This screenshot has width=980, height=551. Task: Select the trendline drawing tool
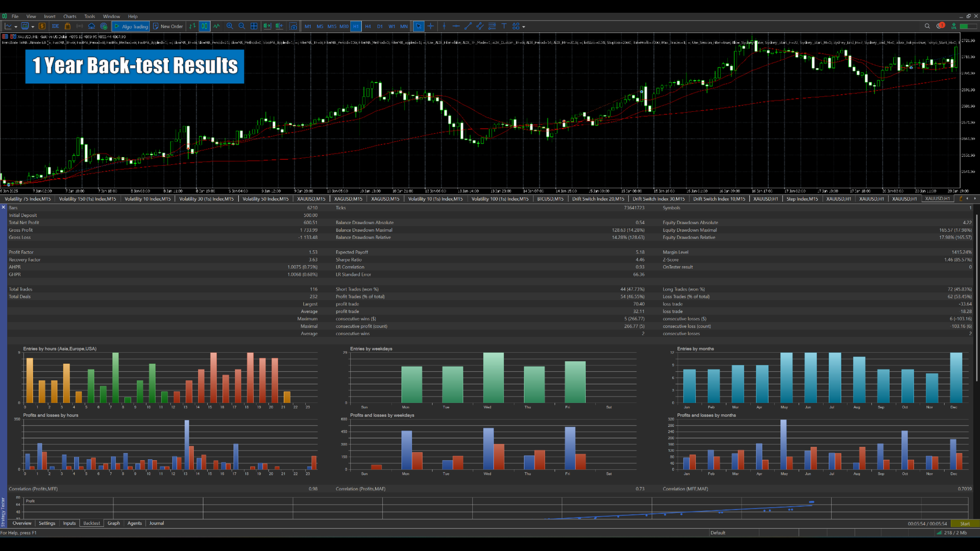468,26
